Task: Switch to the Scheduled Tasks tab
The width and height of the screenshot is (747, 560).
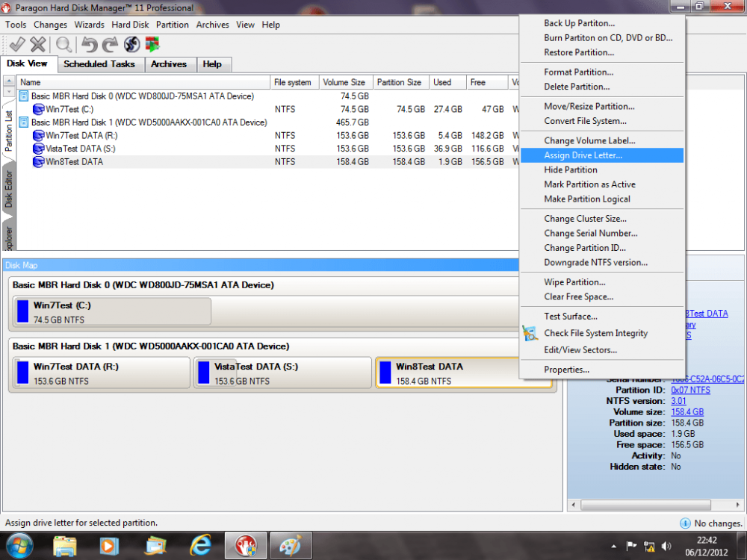Action: click(99, 64)
